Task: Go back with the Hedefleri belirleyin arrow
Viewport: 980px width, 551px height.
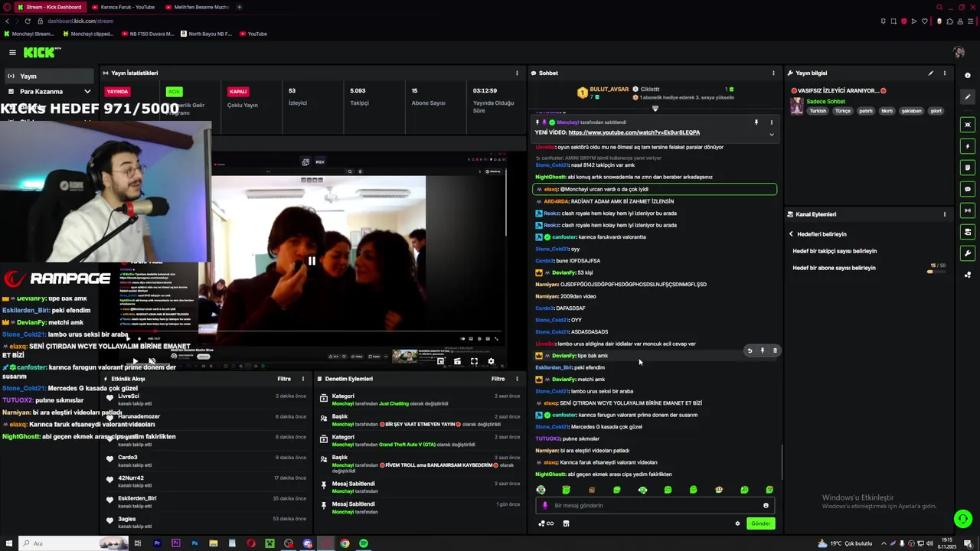Action: [x=791, y=234]
